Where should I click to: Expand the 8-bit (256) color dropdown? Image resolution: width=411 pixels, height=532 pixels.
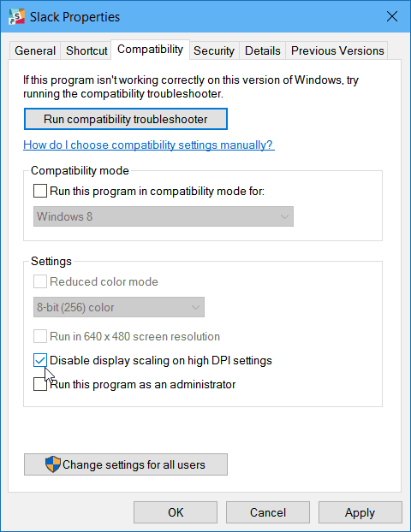(x=119, y=307)
